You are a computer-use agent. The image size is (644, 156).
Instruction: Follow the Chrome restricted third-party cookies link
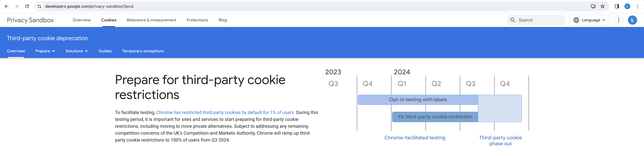[225, 112]
